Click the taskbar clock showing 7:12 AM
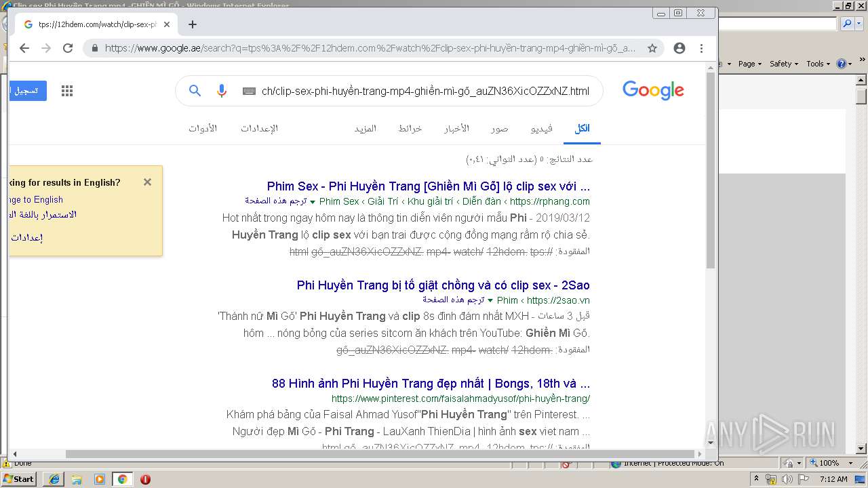The image size is (868, 488). click(833, 479)
